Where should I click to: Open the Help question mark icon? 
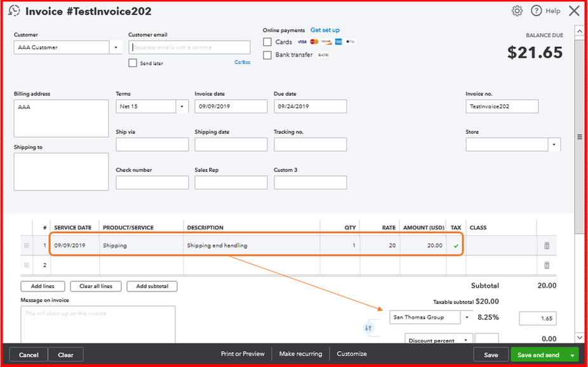tap(537, 11)
